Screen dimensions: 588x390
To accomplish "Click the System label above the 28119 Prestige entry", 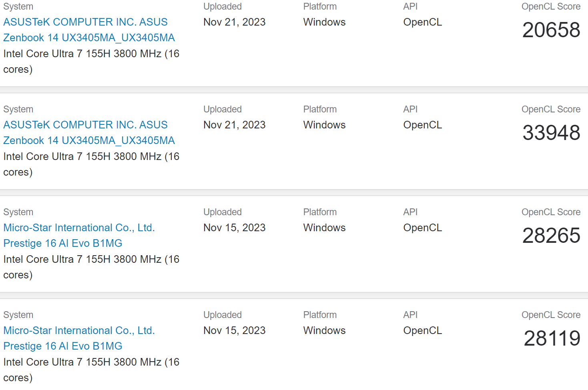I will click(x=18, y=315).
